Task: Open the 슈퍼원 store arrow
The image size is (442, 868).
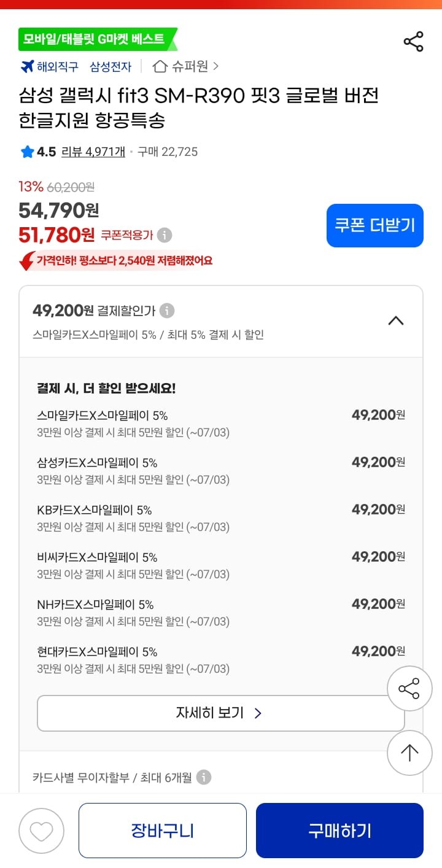Action: [x=215, y=66]
